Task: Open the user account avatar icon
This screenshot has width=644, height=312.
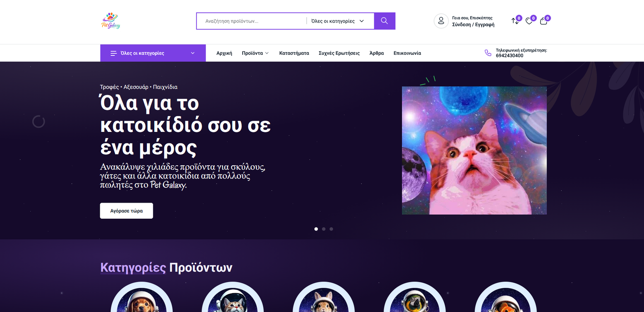Action: point(441,21)
